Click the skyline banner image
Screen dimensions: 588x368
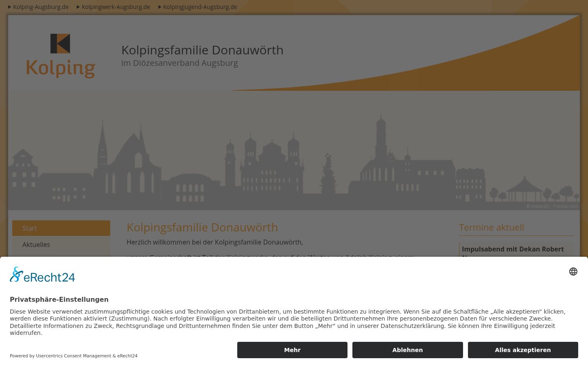(294, 150)
